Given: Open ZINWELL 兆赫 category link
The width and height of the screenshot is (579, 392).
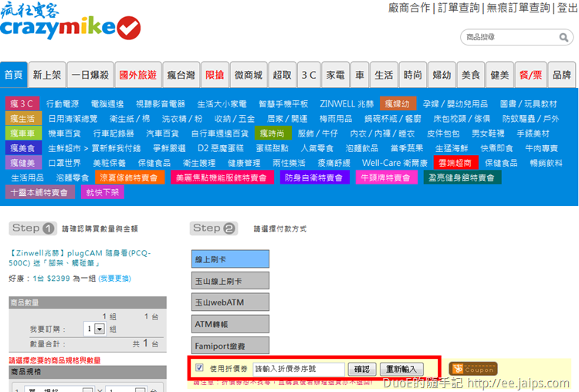Looking at the screenshot, I should pyautogui.click(x=347, y=104).
